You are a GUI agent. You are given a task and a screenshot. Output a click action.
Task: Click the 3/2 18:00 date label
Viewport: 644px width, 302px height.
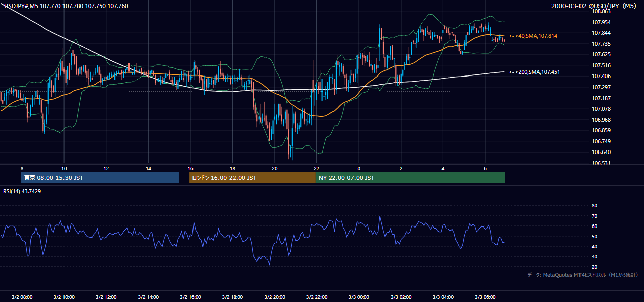232,297
